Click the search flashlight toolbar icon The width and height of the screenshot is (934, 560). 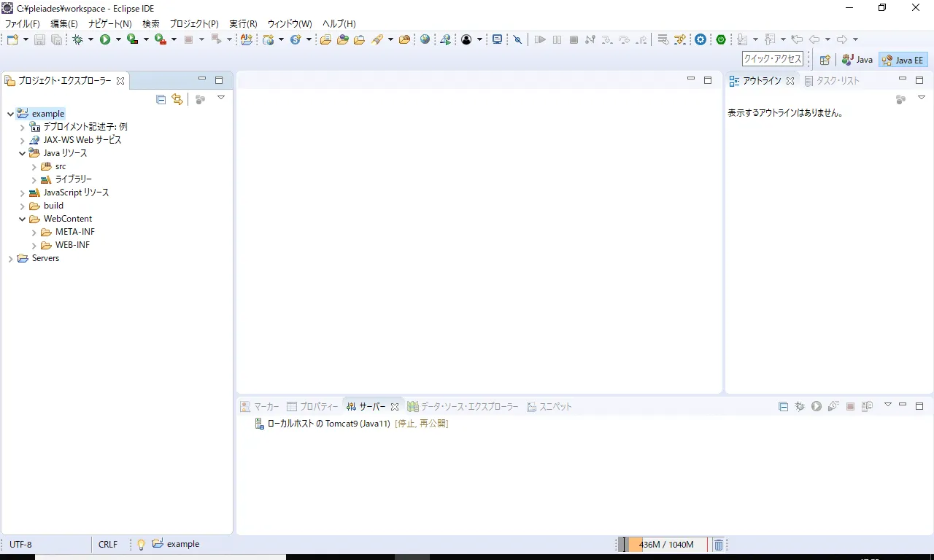(x=377, y=39)
